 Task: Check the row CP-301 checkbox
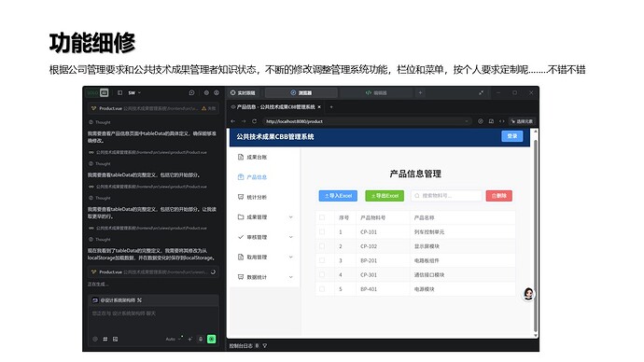click(322, 274)
